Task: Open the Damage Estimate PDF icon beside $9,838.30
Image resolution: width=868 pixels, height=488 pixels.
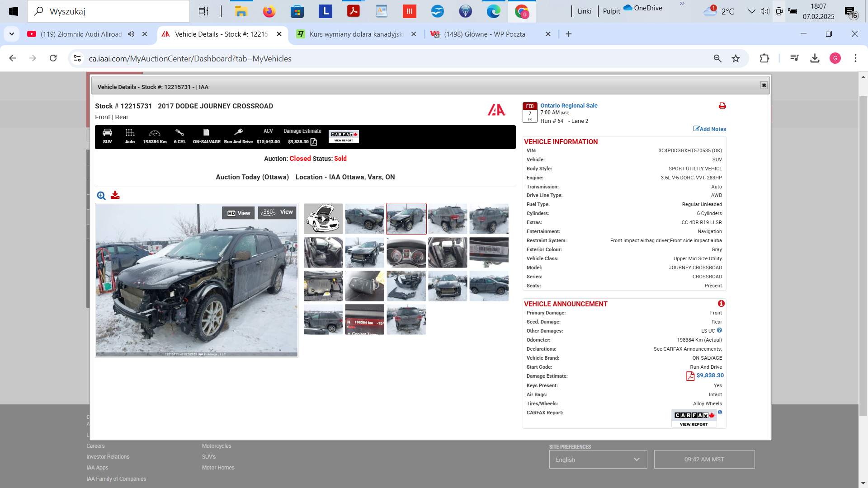Action: 690,376
